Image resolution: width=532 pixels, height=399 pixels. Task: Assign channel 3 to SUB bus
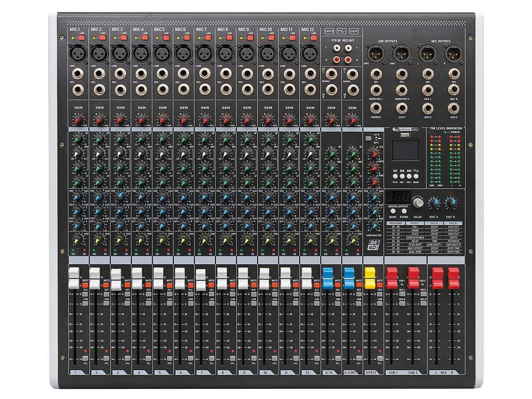(127, 303)
